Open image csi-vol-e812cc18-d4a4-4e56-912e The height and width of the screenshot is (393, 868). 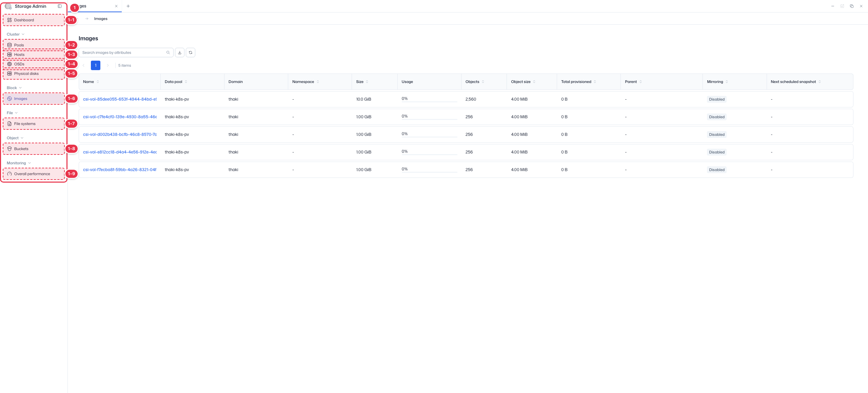(x=120, y=152)
